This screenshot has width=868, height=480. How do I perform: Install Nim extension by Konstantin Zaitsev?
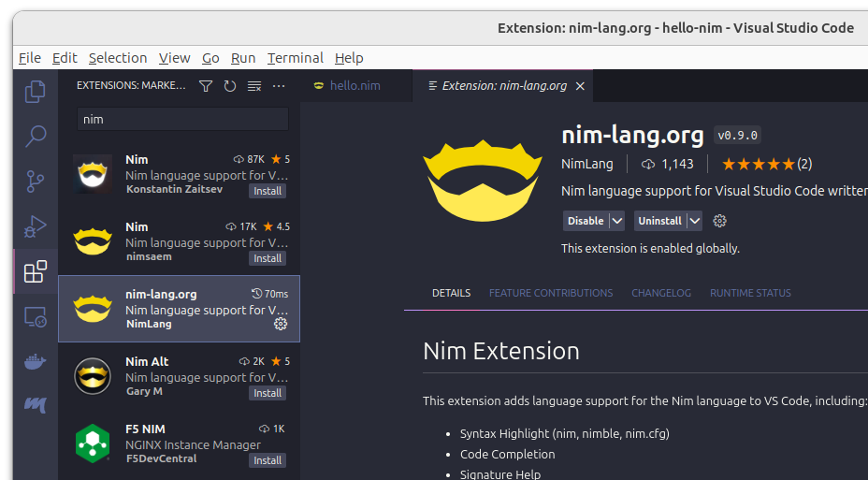click(268, 191)
